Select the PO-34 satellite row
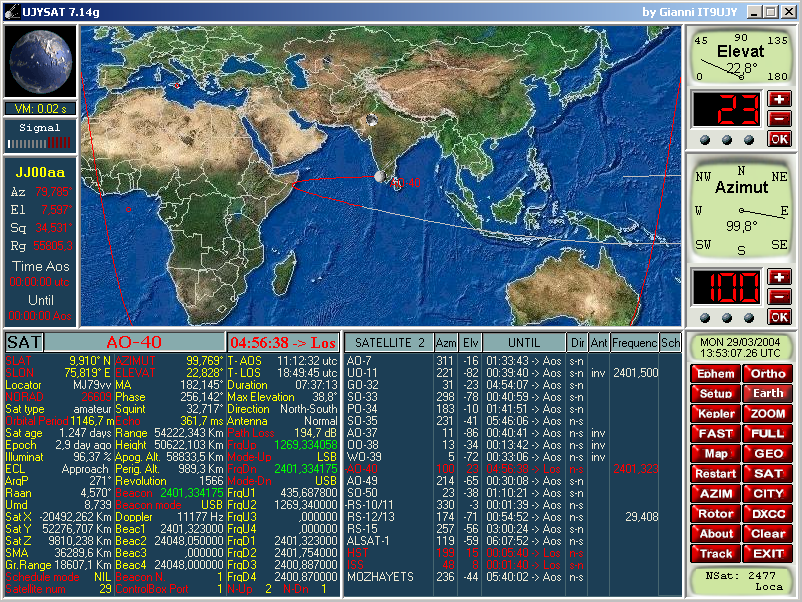This screenshot has height=602, width=802. click(x=513, y=409)
